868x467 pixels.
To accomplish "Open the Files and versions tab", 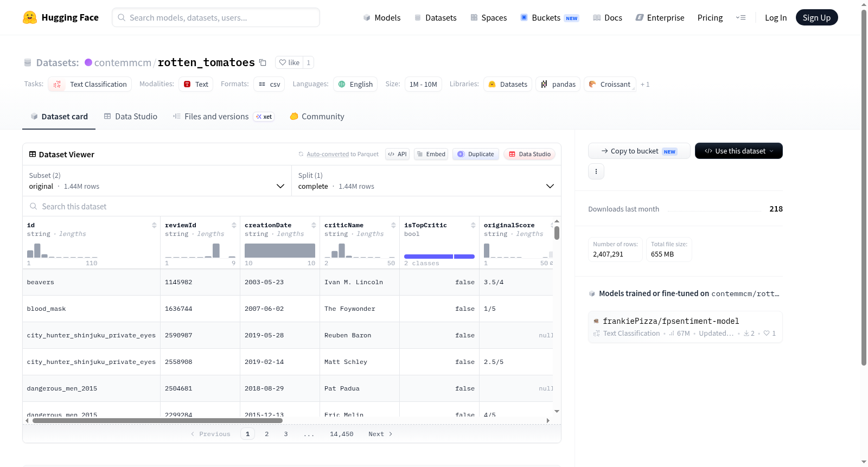I will (x=224, y=117).
